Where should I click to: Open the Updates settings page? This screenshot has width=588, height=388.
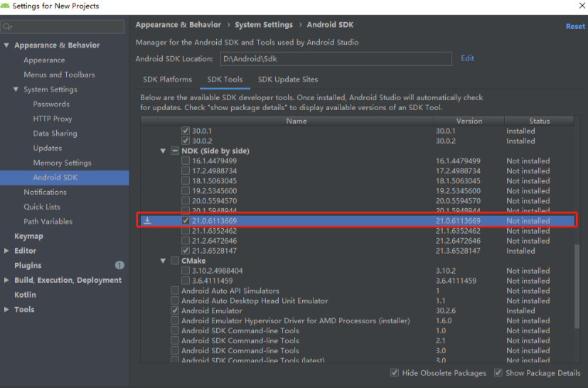pyautogui.click(x=47, y=148)
